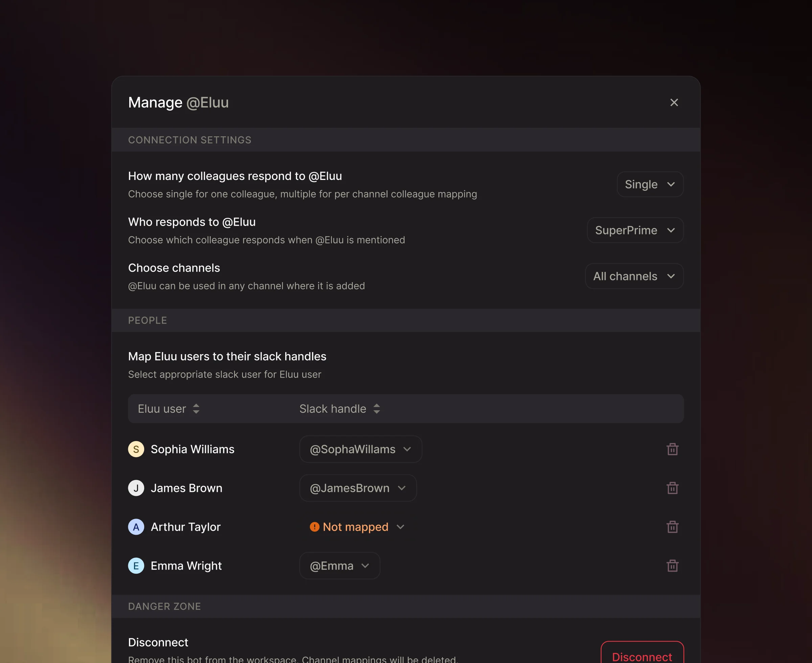Close the Manage @Eluu dialog
This screenshot has width=812, height=663.
[674, 102]
